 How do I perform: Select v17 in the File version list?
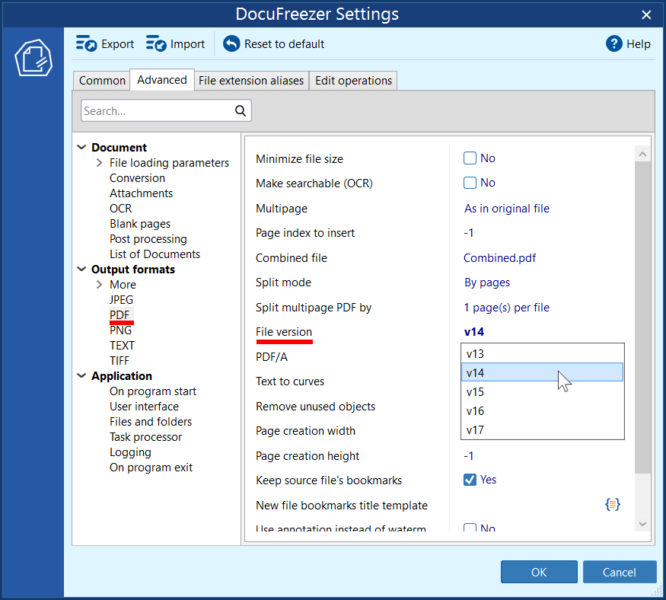click(542, 430)
